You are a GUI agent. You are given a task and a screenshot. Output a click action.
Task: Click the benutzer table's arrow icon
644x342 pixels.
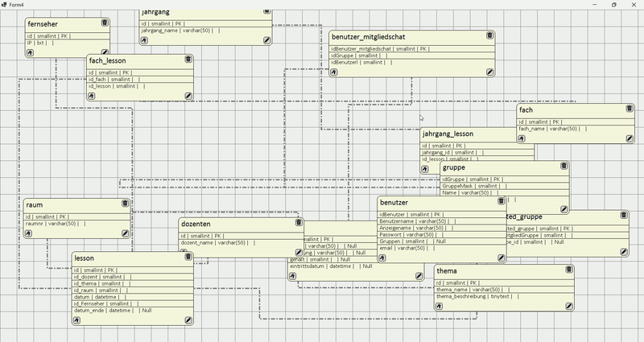382,258
